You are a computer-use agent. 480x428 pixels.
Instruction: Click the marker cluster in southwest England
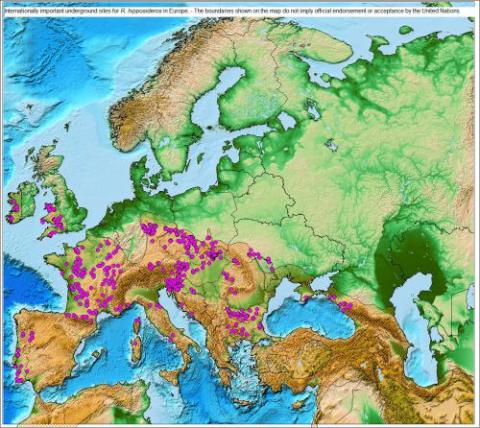[52, 232]
